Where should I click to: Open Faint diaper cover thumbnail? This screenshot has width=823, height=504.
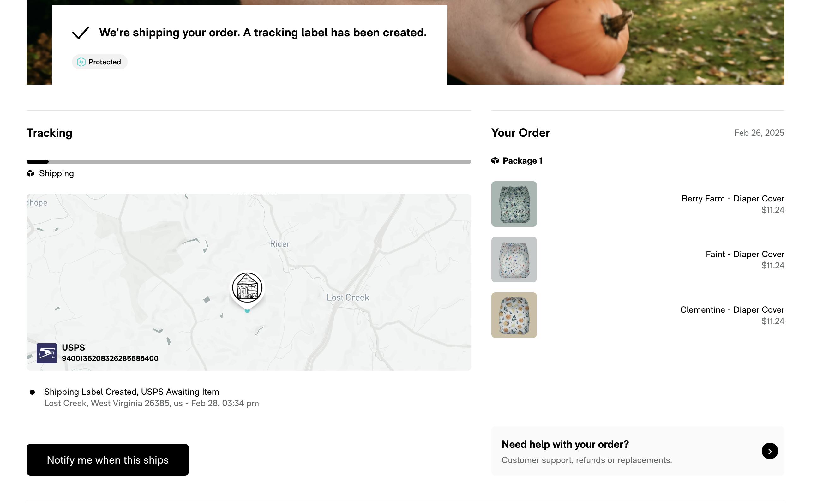pyautogui.click(x=514, y=260)
